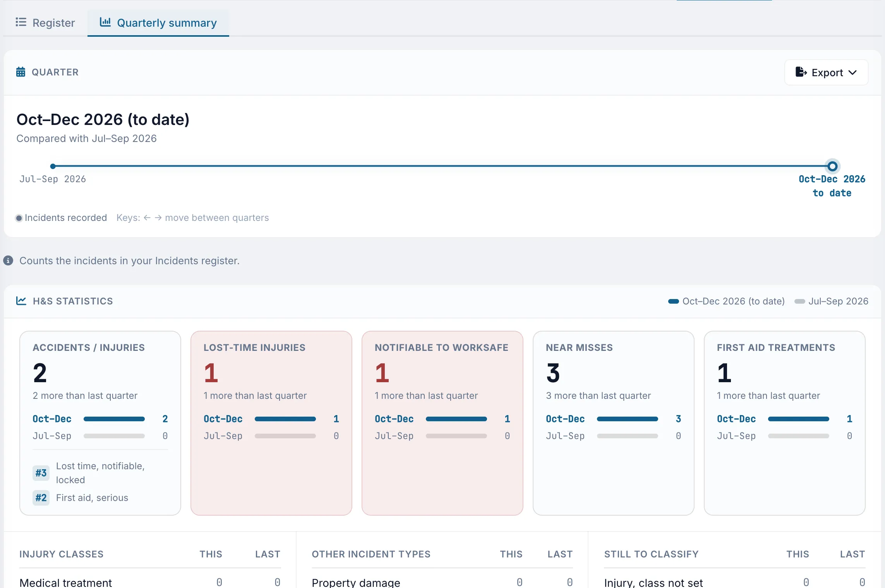The height and width of the screenshot is (588, 885).
Task: Click the 'Lost time, notifiable, locked' description
Action: pyautogui.click(x=100, y=473)
